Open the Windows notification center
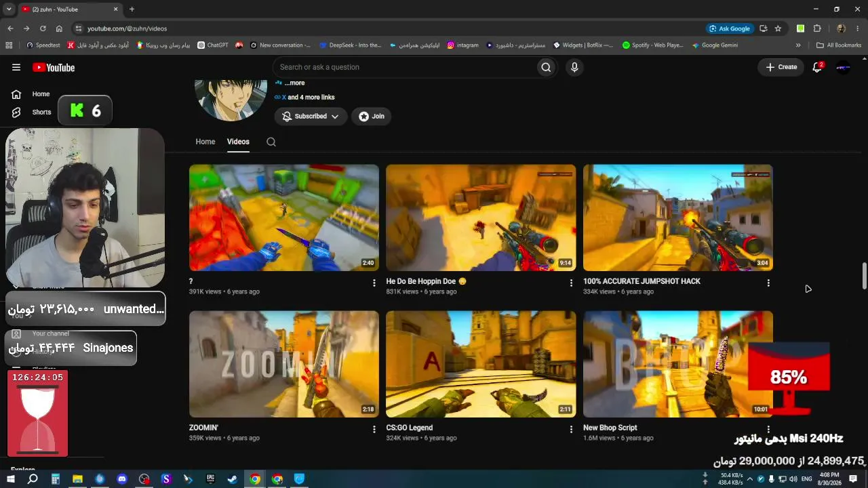The image size is (868, 488). [x=853, y=479]
